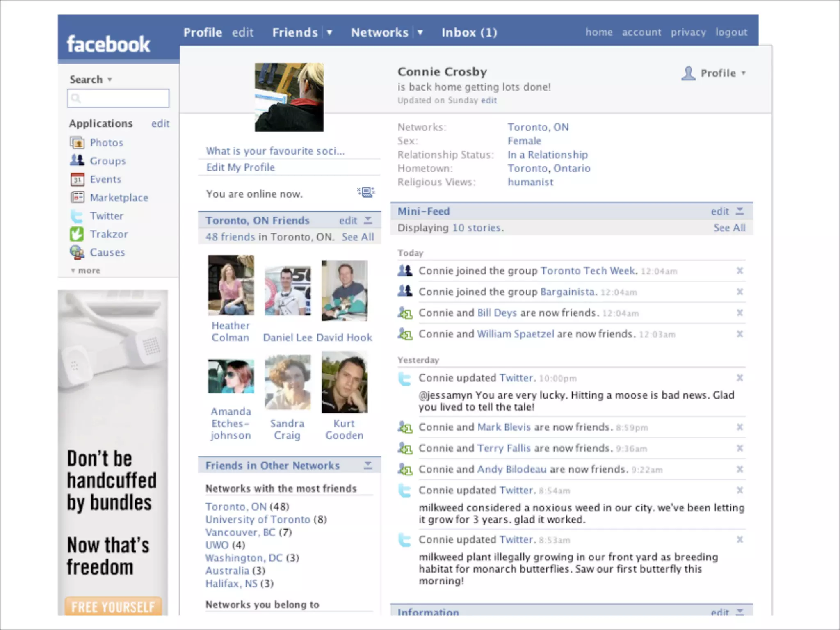Click the magnifier icon in search box
840x630 pixels.
click(75, 98)
